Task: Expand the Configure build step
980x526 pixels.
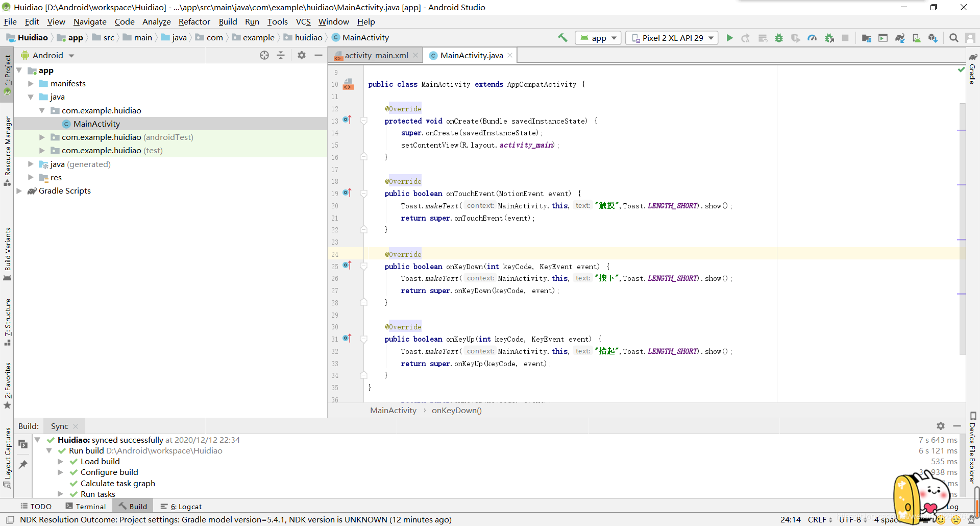Action: point(60,472)
